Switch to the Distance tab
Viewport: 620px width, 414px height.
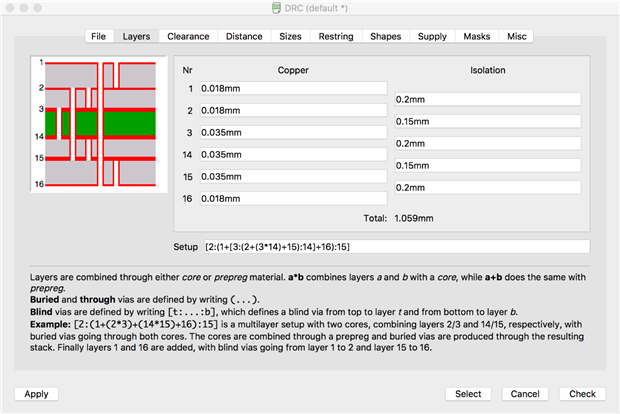pos(244,36)
